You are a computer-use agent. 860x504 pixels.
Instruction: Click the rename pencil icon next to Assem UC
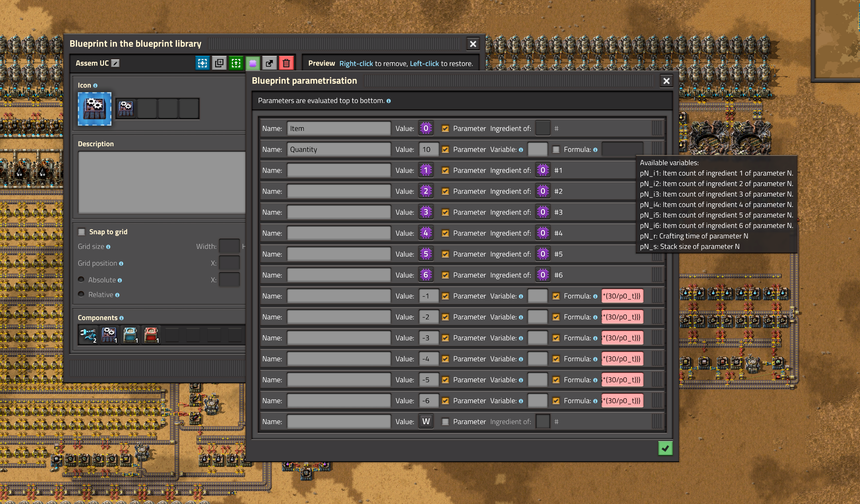point(115,63)
